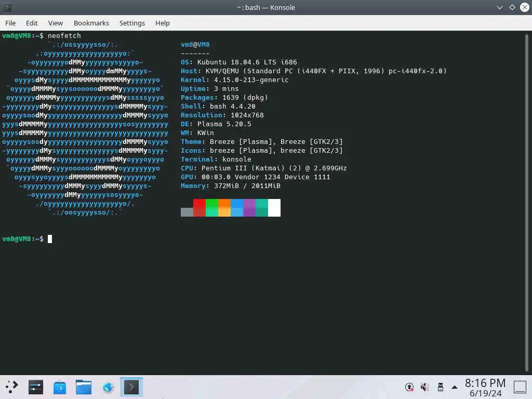Open the Settings menu
This screenshot has width=532, height=399.
(132, 23)
